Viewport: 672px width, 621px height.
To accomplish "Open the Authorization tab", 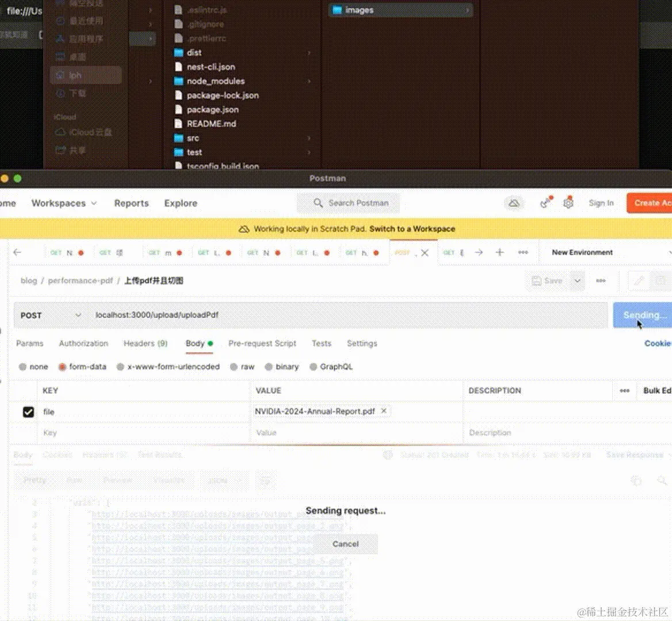I will pyautogui.click(x=83, y=343).
